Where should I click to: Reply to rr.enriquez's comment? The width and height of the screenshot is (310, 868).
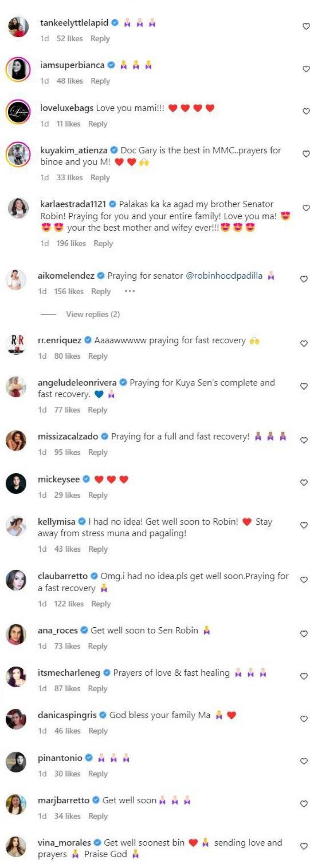tap(98, 356)
